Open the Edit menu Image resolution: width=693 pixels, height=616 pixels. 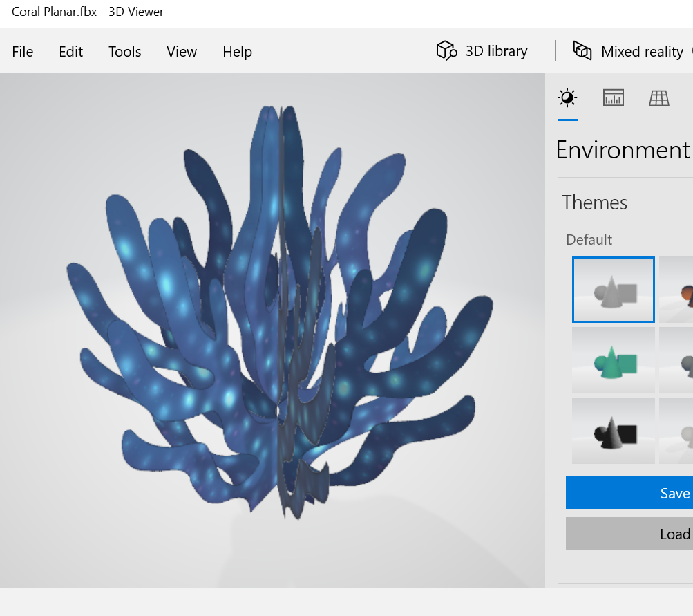pos(70,52)
